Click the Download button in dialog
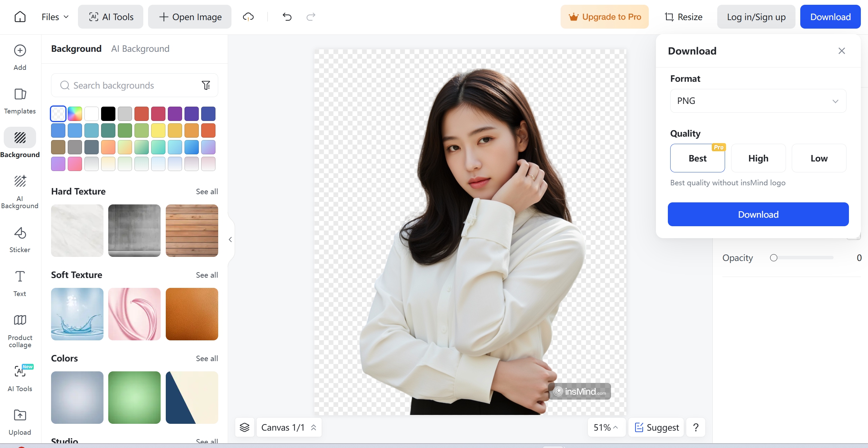This screenshot has height=448, width=868. [x=758, y=214]
